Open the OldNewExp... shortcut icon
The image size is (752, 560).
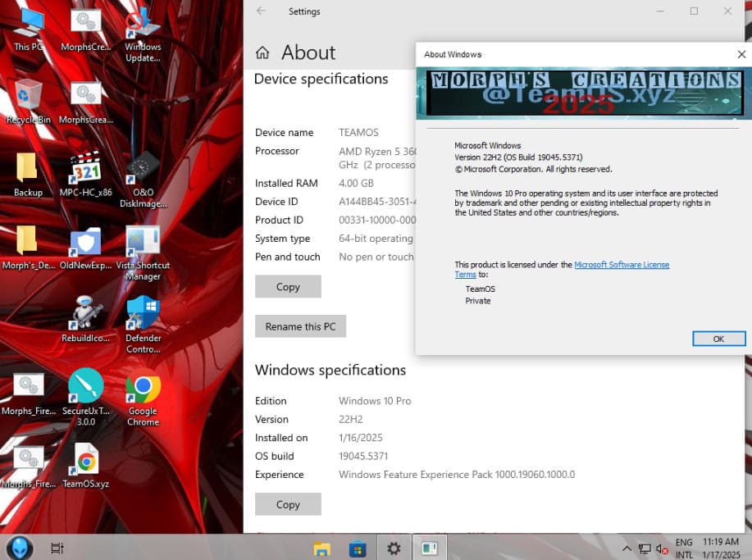pos(85,248)
